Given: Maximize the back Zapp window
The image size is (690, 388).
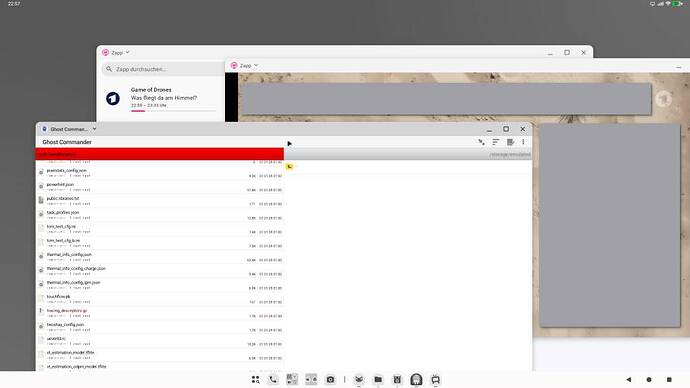Looking at the screenshot, I should 567,52.
